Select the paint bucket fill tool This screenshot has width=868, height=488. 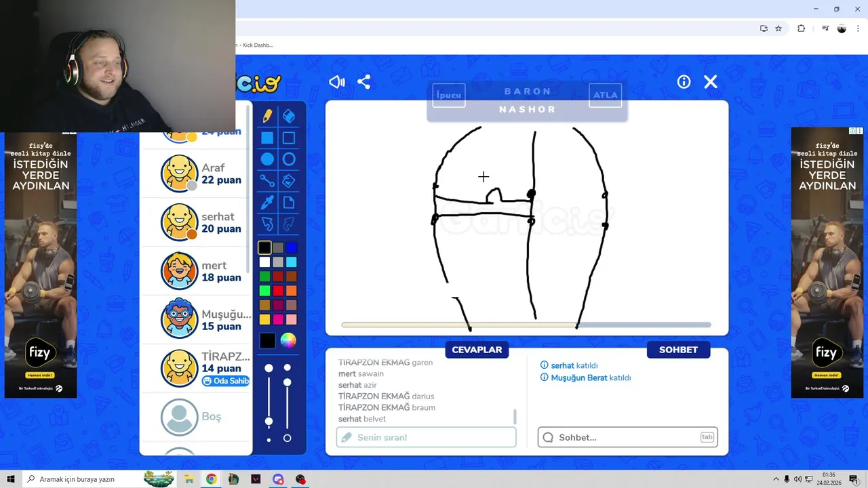pyautogui.click(x=289, y=181)
